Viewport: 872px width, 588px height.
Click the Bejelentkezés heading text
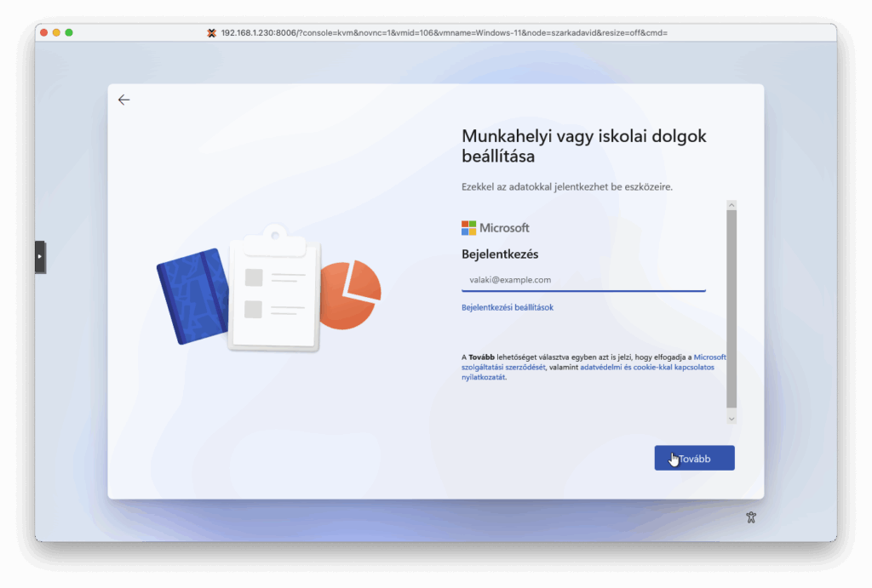click(500, 254)
